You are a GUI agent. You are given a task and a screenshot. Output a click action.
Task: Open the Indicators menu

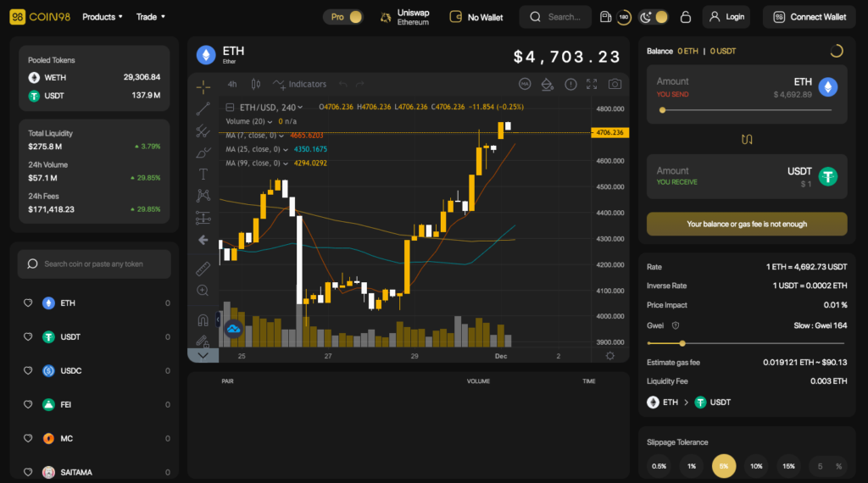click(300, 84)
